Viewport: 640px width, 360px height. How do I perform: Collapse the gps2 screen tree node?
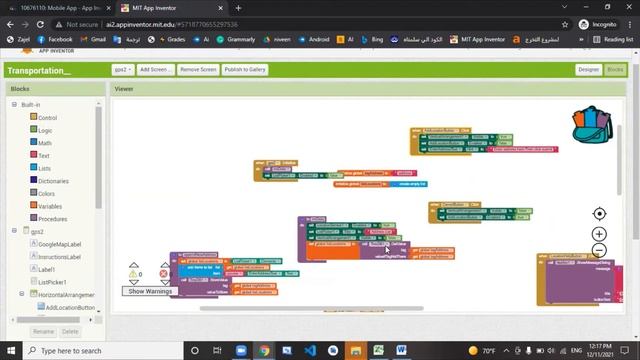point(14,231)
